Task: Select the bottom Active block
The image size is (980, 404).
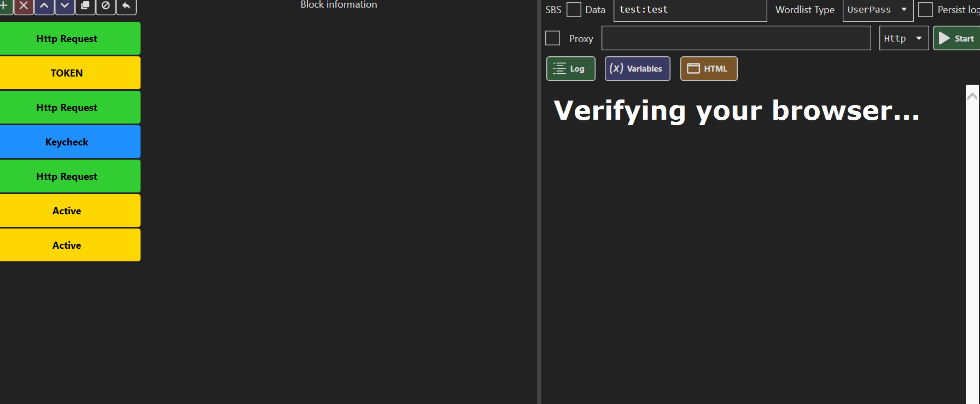Action: (x=70, y=245)
